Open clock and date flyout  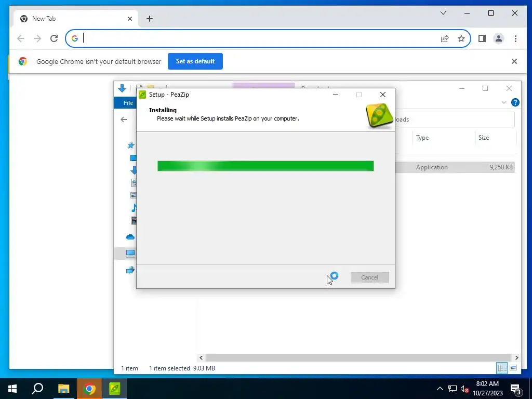point(487,389)
